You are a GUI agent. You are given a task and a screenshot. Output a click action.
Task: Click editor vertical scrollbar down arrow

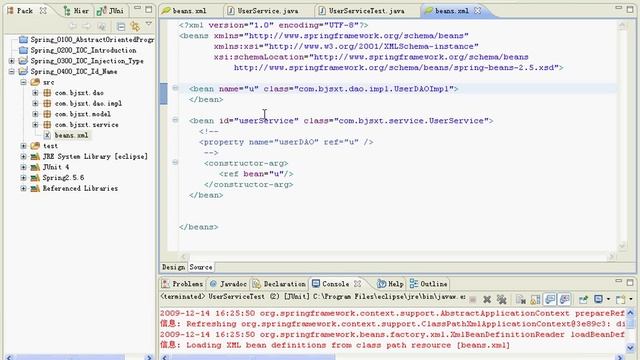point(622,246)
